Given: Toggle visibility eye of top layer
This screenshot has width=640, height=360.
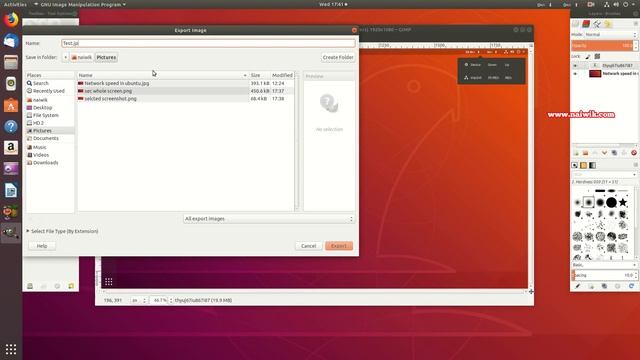Looking at the screenshot, I should [575, 65].
